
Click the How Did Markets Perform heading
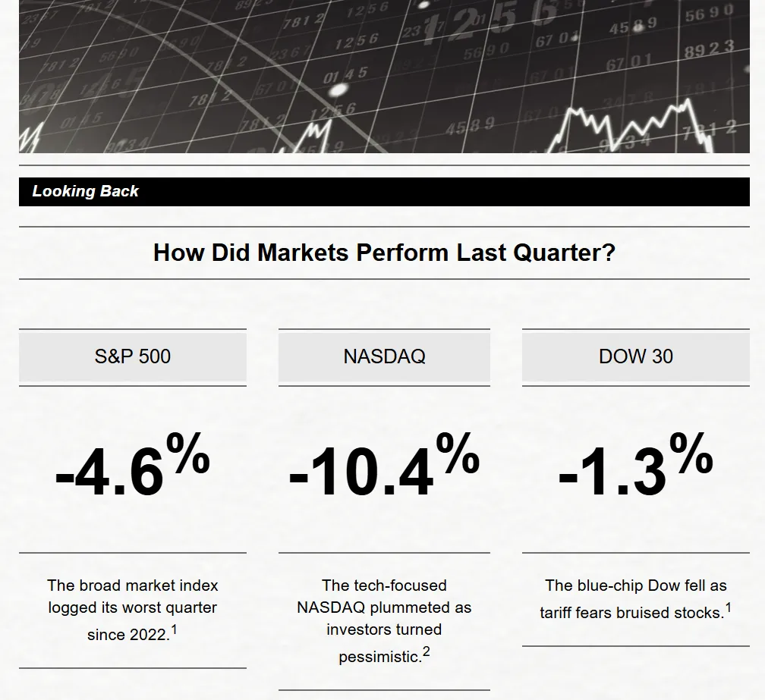(x=384, y=253)
